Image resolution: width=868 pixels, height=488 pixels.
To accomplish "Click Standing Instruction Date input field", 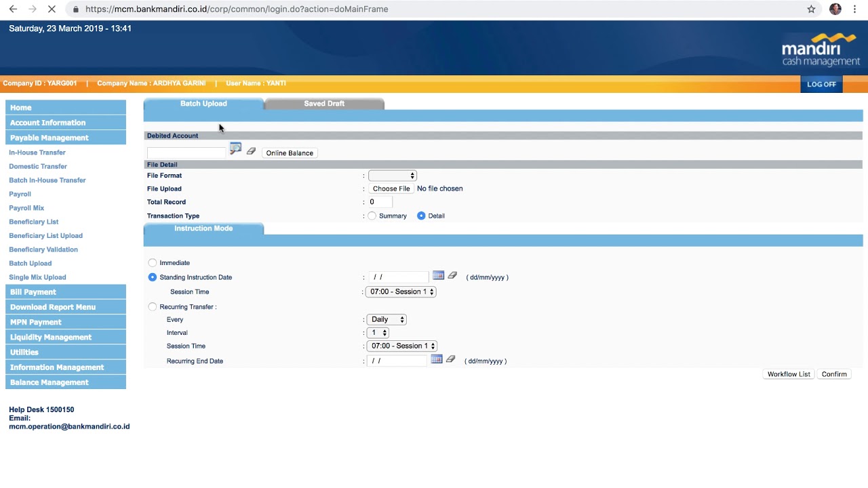I will [399, 277].
